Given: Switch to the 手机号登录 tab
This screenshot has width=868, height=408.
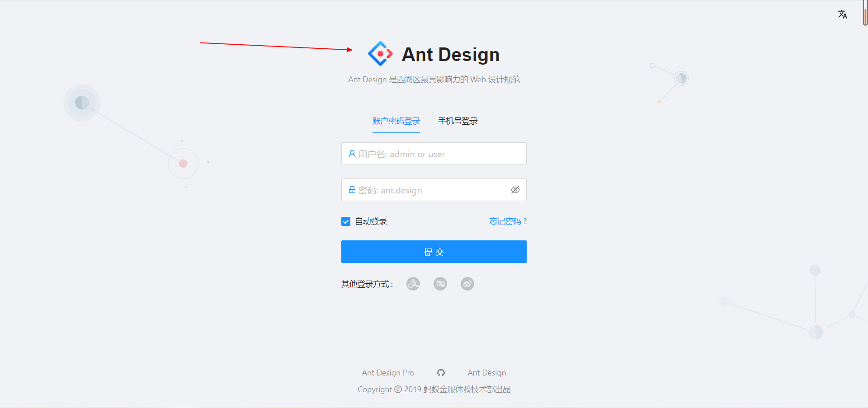Looking at the screenshot, I should pos(458,121).
